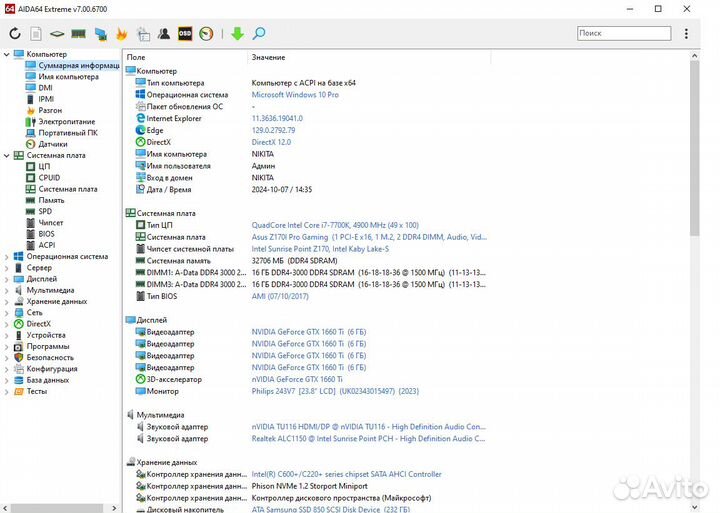
Task: Collapse the Компьютер tree node
Action: (x=6, y=54)
